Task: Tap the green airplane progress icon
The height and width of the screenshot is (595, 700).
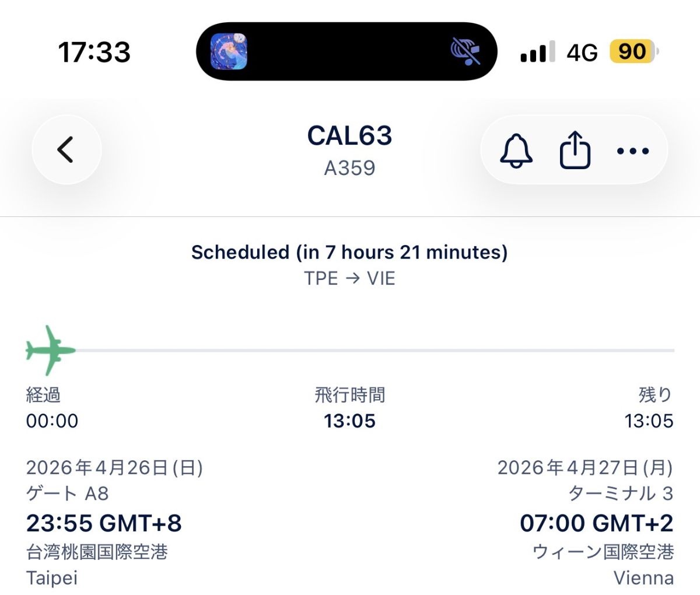Action: [50, 351]
